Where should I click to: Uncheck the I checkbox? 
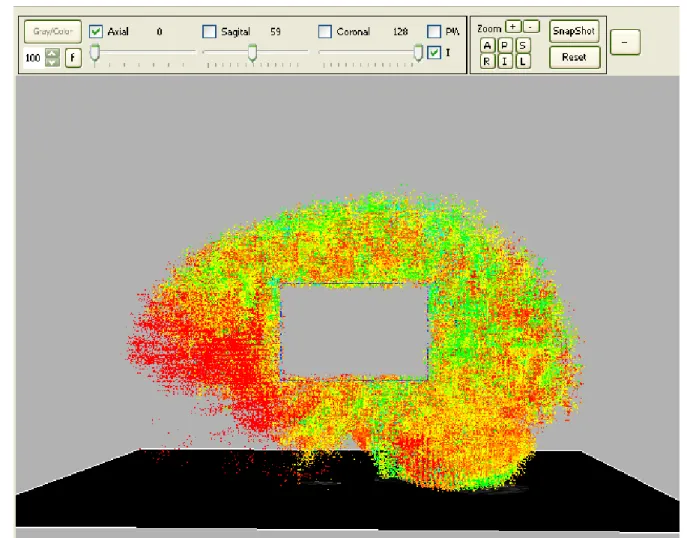pos(434,53)
